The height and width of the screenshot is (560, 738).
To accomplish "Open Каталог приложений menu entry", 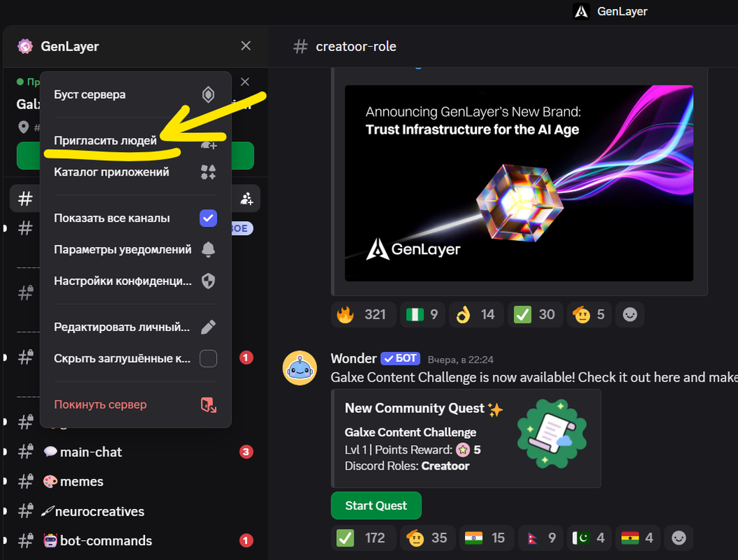I will [x=136, y=172].
